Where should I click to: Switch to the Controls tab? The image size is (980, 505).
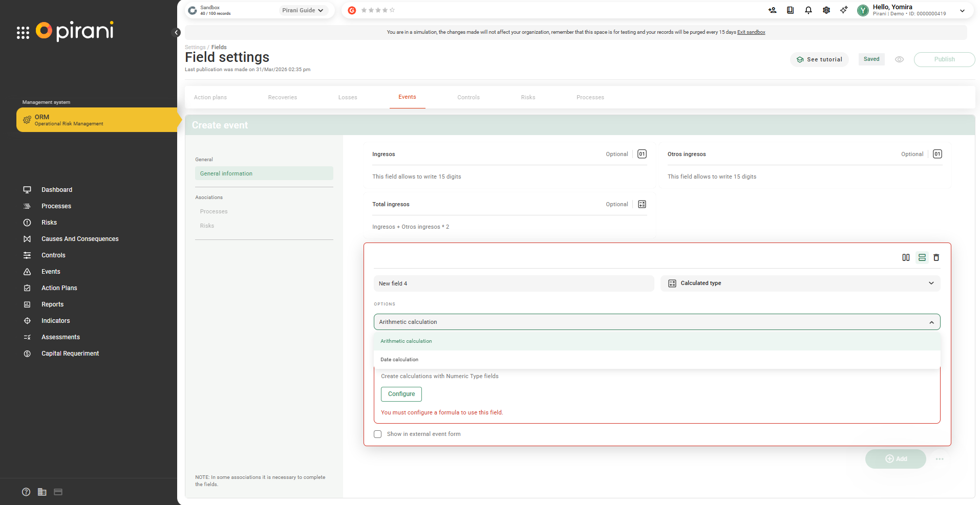point(468,97)
